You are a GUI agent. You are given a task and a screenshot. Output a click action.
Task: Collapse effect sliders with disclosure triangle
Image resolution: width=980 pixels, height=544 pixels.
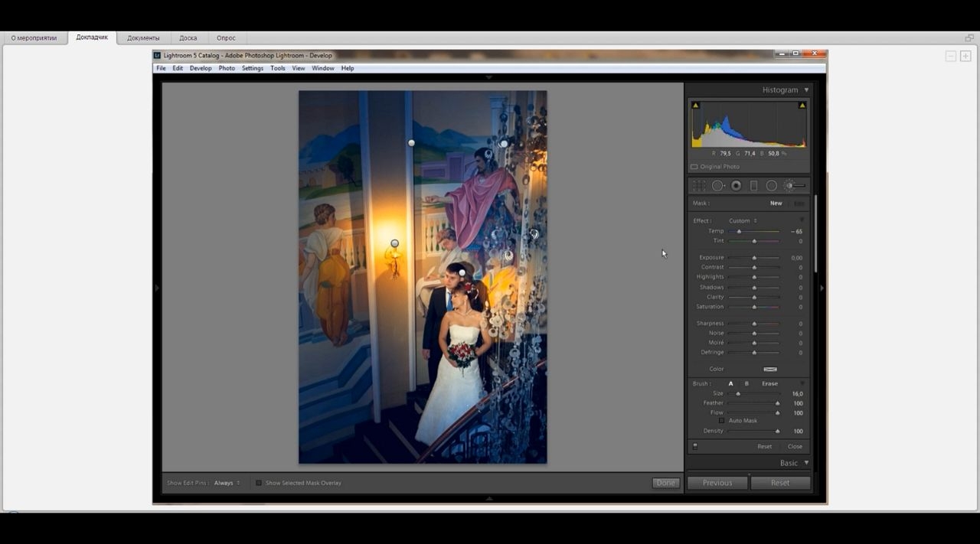click(x=802, y=221)
